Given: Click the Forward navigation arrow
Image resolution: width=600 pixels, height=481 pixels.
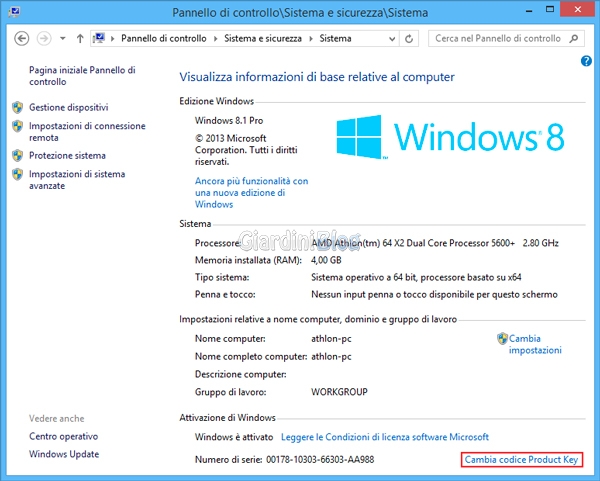Looking at the screenshot, I should click(44, 39).
